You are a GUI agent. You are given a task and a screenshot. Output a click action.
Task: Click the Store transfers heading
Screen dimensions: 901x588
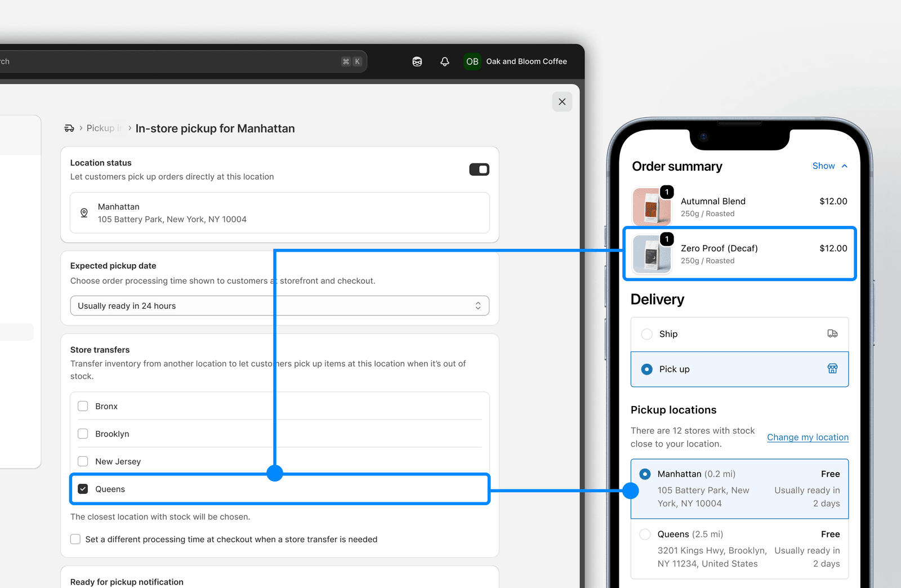point(100,350)
